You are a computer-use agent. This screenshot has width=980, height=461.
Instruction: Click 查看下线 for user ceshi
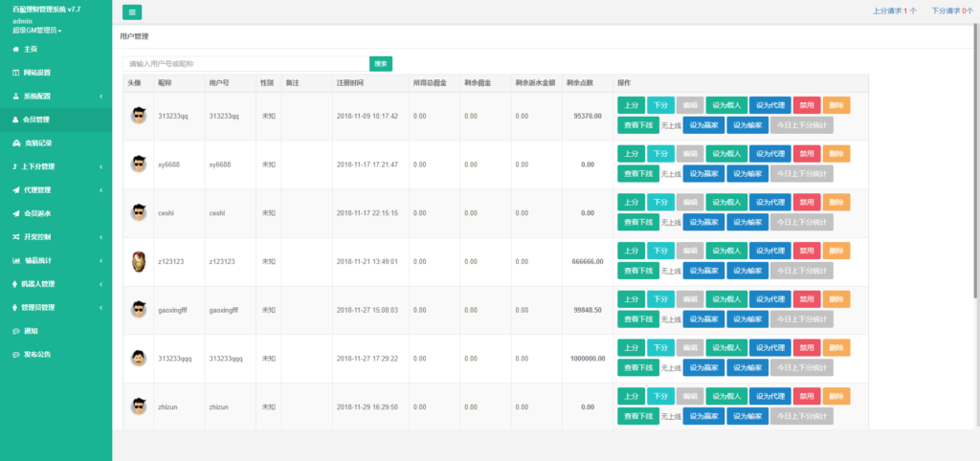638,222
